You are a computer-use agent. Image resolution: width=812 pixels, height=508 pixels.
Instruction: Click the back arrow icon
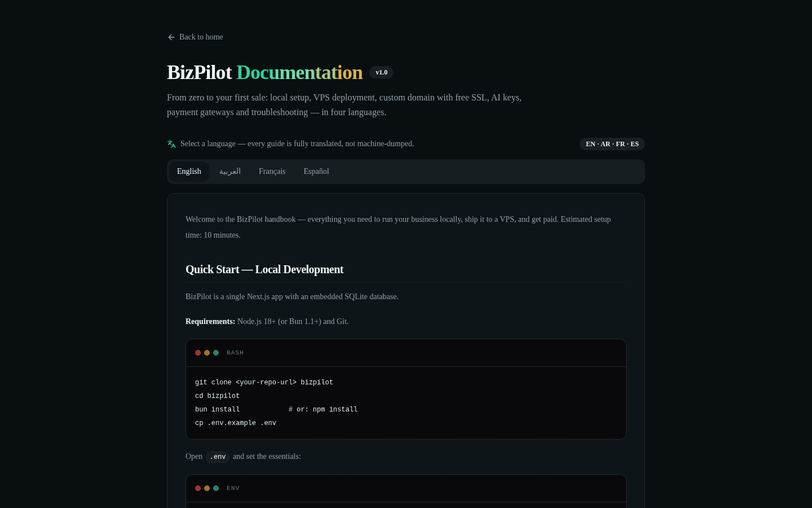pos(171,37)
